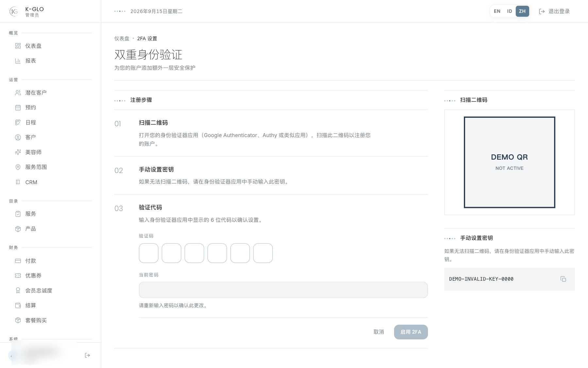Image resolution: width=588 pixels, height=368 pixels.
Task: Click the 2026年9月15日星期二 date text
Action: tap(156, 11)
